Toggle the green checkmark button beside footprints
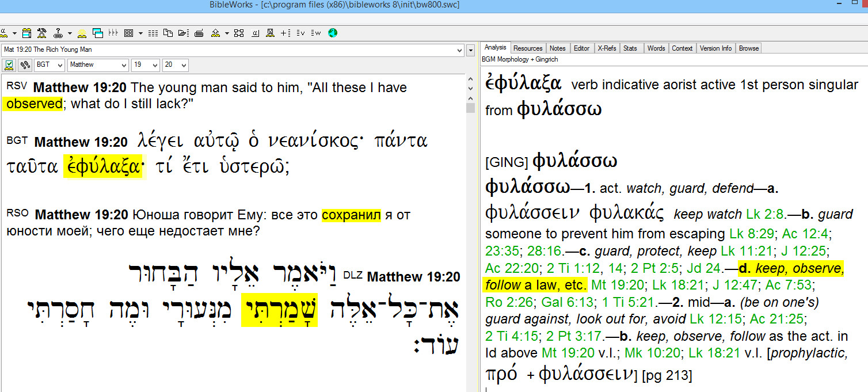The height and width of the screenshot is (392, 868). coord(9,65)
